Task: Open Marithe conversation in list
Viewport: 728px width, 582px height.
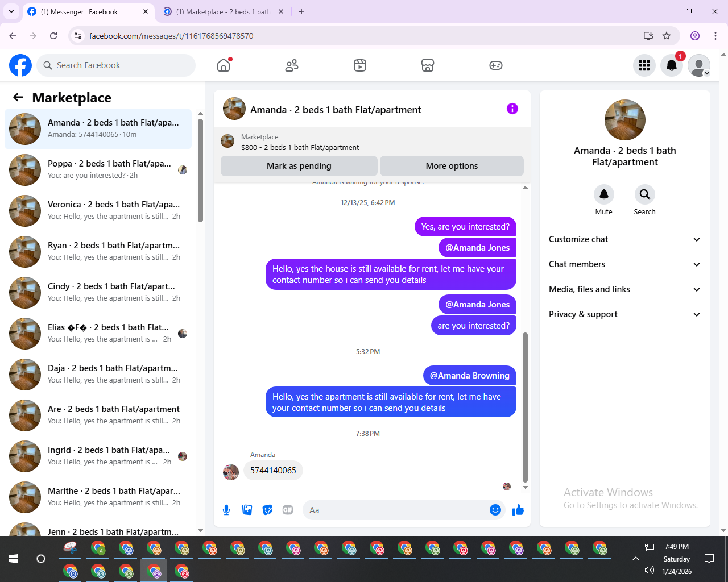Action: (98, 497)
